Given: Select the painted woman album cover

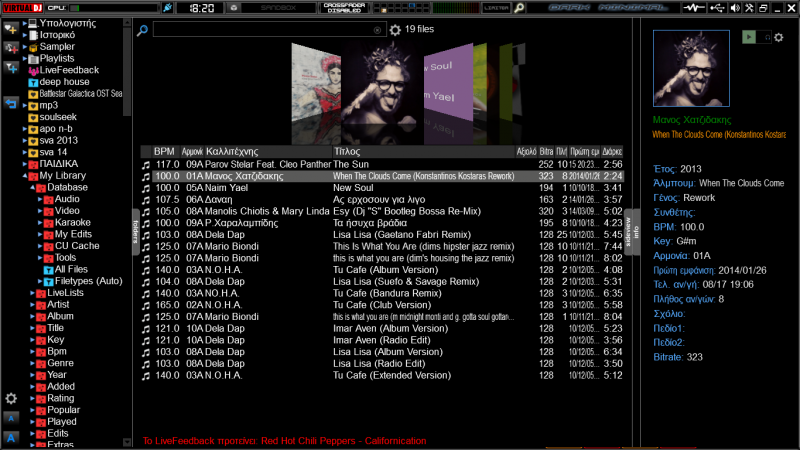Looking at the screenshot, I should [x=316, y=82].
